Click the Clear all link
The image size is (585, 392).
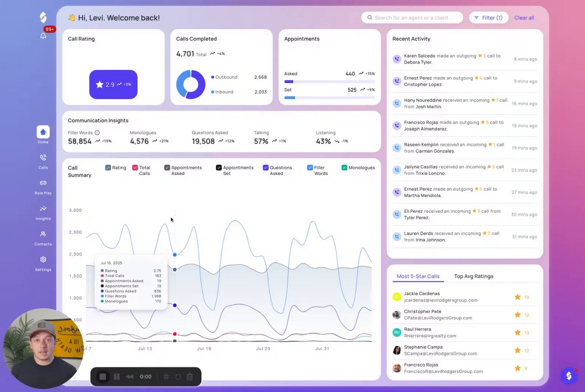524,18
